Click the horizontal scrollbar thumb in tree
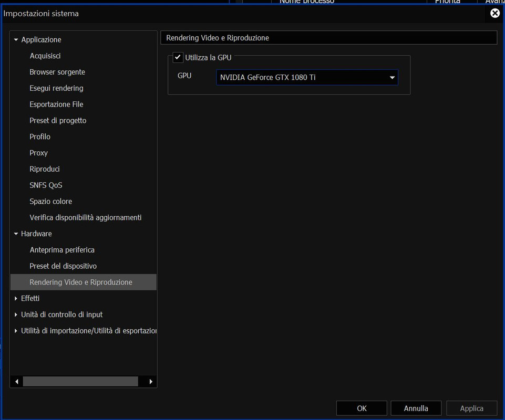505x420 pixels. [x=80, y=382]
